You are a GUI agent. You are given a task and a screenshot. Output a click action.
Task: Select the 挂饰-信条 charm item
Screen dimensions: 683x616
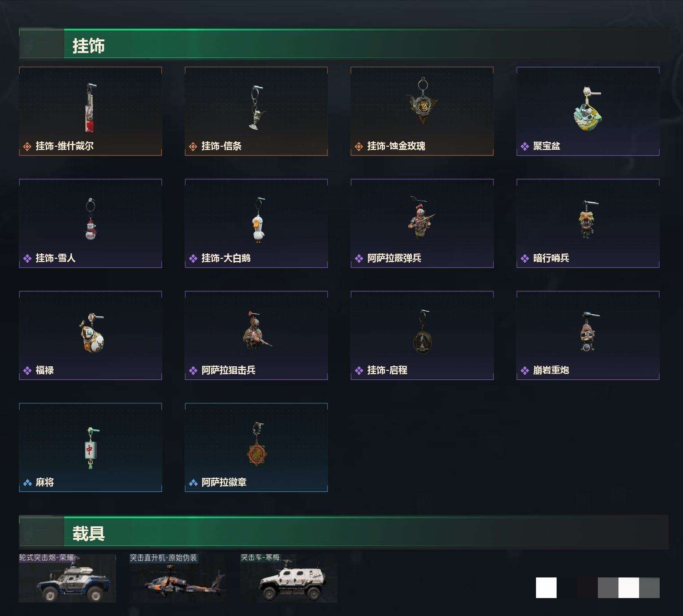pyautogui.click(x=256, y=111)
